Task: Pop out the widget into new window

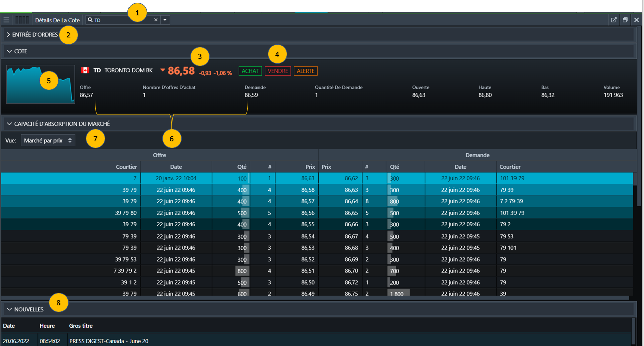Action: 614,20
